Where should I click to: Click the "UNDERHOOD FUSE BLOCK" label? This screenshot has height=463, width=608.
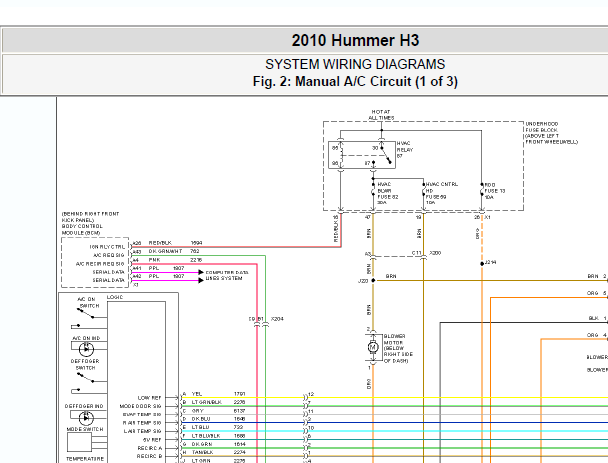[542, 127]
